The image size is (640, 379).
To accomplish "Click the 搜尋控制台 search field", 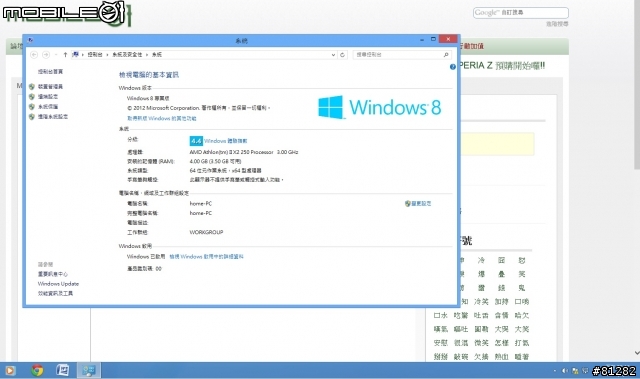I will pos(402,55).
